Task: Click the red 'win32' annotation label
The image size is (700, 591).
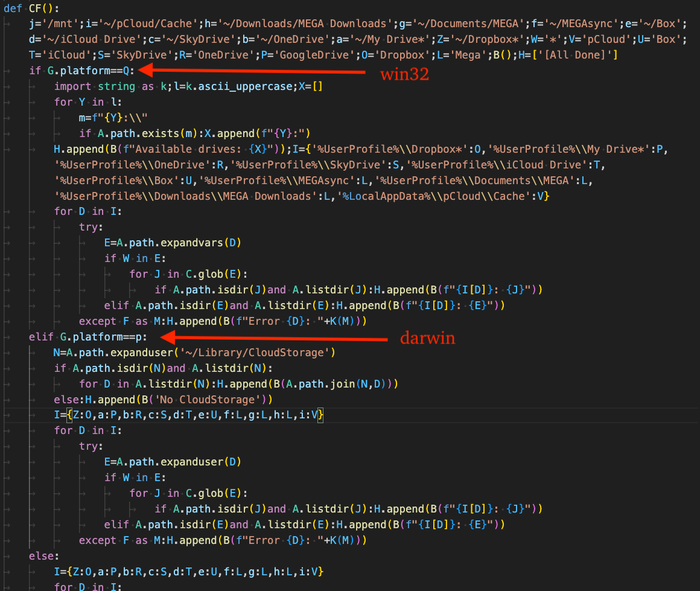Action: coord(404,75)
